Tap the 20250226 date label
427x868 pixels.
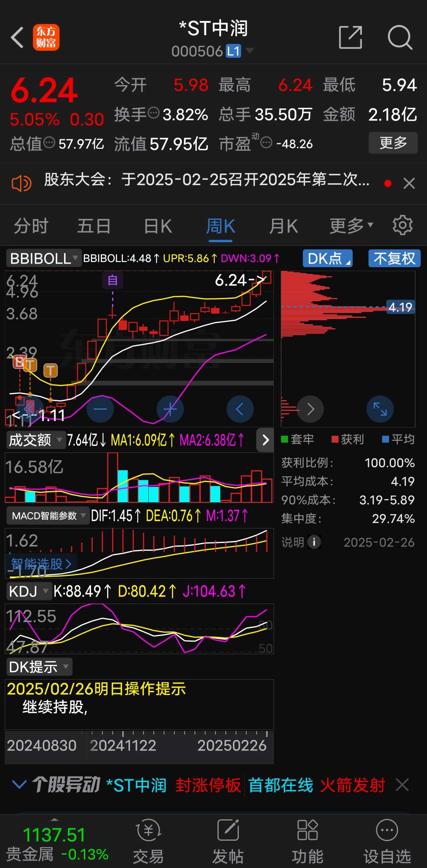(x=232, y=745)
